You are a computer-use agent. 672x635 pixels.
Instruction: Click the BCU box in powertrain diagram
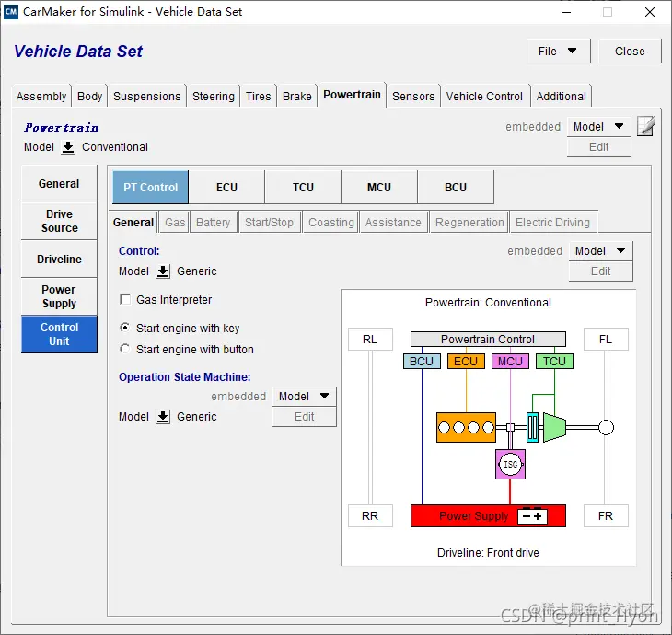point(422,361)
